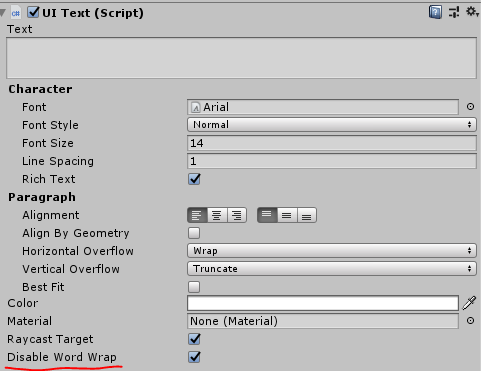Align text right horizontally

[237, 215]
